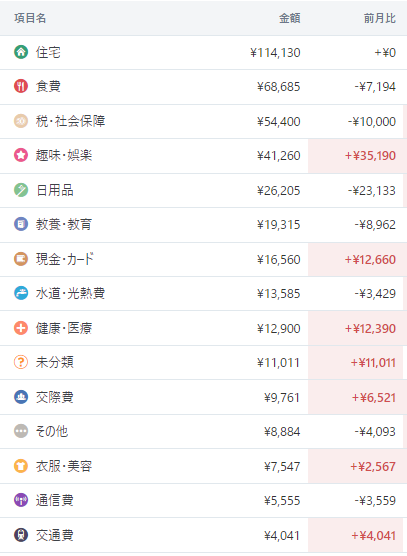
Task: Select the ¥114,130 amount for 住宅
Action: coord(275,53)
